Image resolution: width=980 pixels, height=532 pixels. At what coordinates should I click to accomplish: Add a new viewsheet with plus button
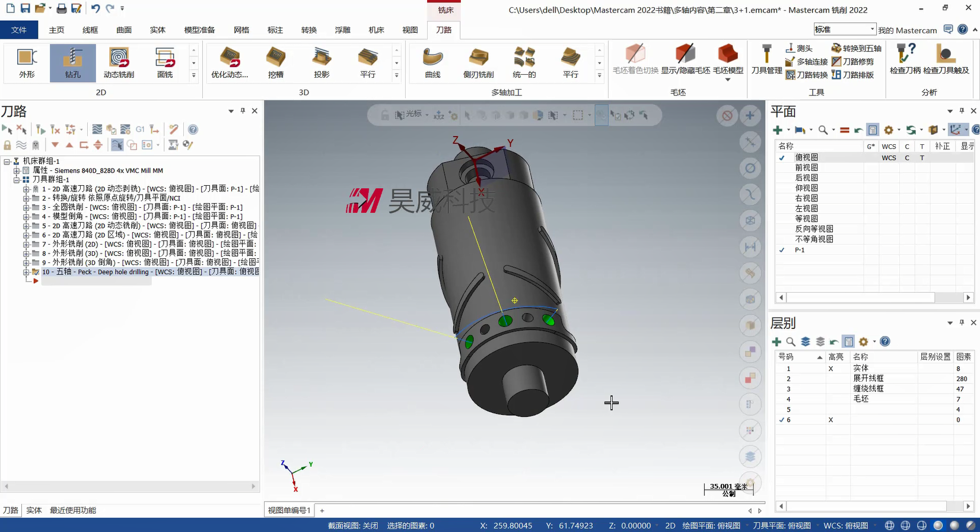322,510
